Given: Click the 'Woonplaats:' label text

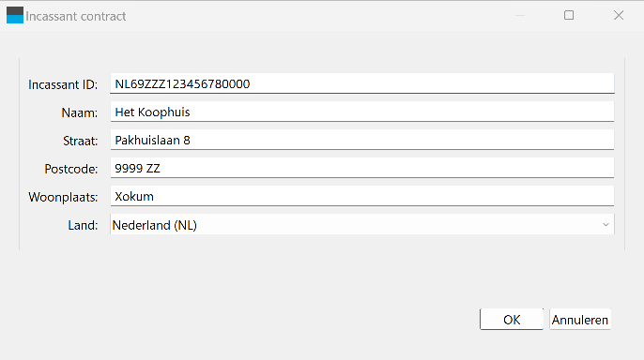Looking at the screenshot, I should 63,197.
